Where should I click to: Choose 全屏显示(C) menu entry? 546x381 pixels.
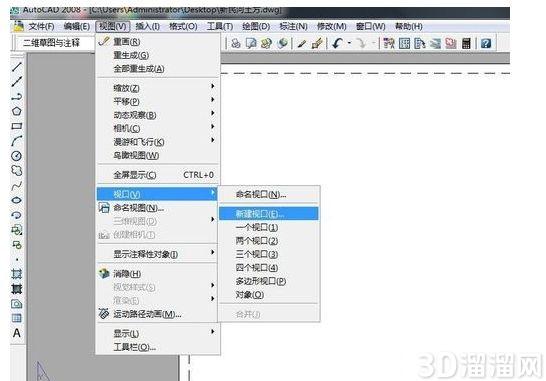click(158, 175)
